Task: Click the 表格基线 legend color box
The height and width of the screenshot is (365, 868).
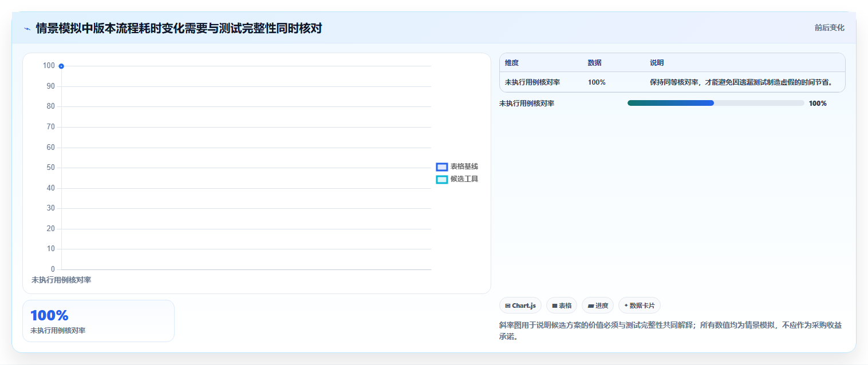Action: point(441,167)
